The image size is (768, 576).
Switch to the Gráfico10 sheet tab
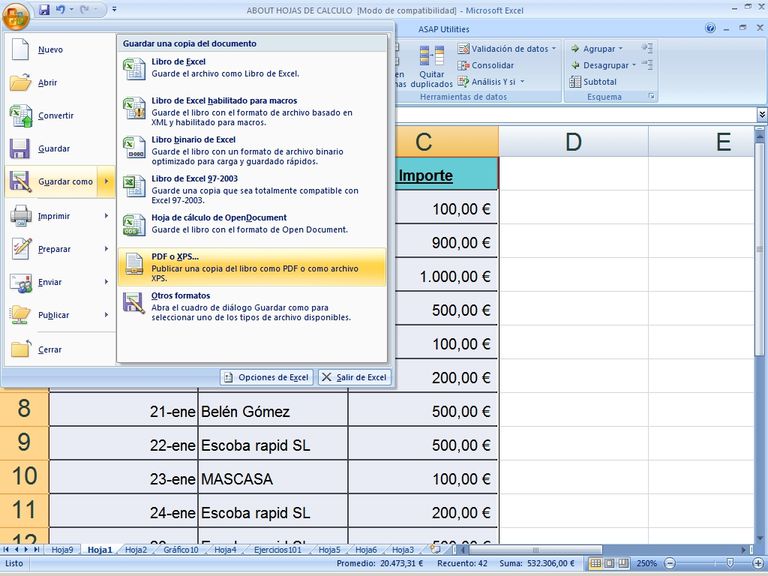pos(181,550)
